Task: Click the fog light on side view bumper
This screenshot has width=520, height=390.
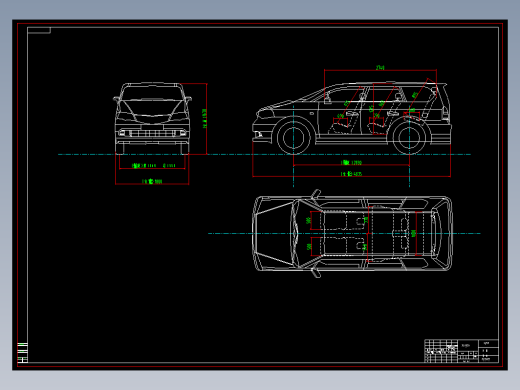Action: pos(258,134)
